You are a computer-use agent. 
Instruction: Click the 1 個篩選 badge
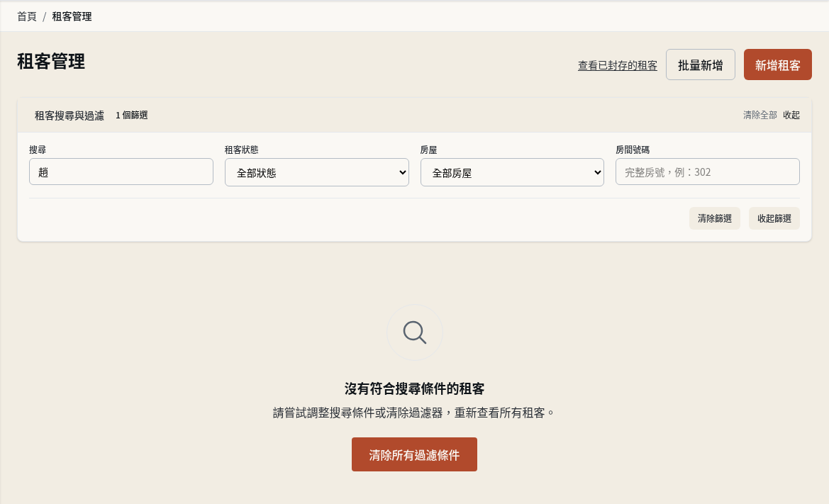point(132,115)
